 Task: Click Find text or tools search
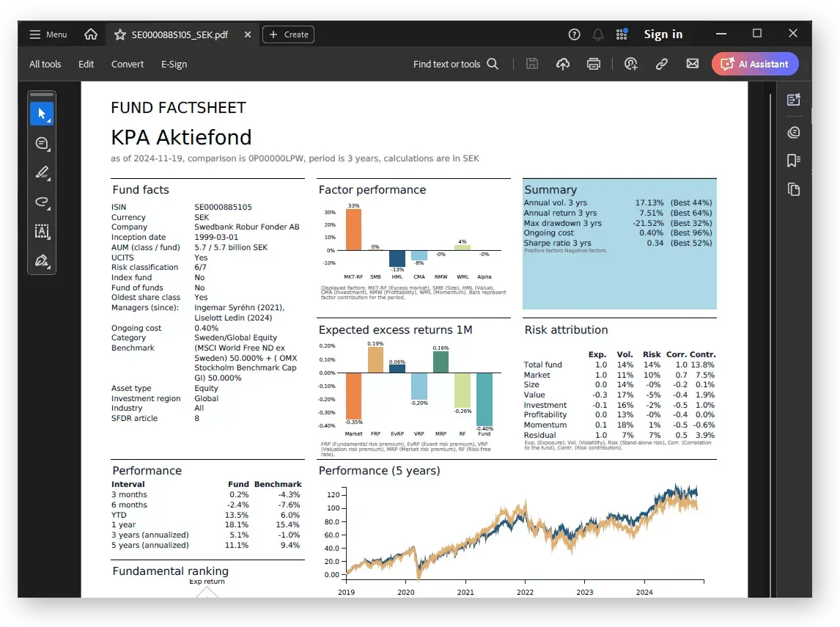coord(455,64)
